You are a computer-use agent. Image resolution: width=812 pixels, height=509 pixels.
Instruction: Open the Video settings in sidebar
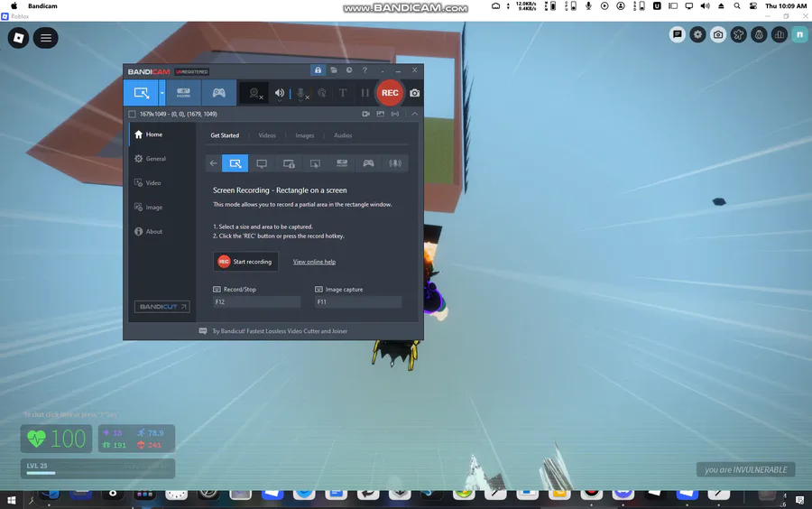(x=161, y=183)
